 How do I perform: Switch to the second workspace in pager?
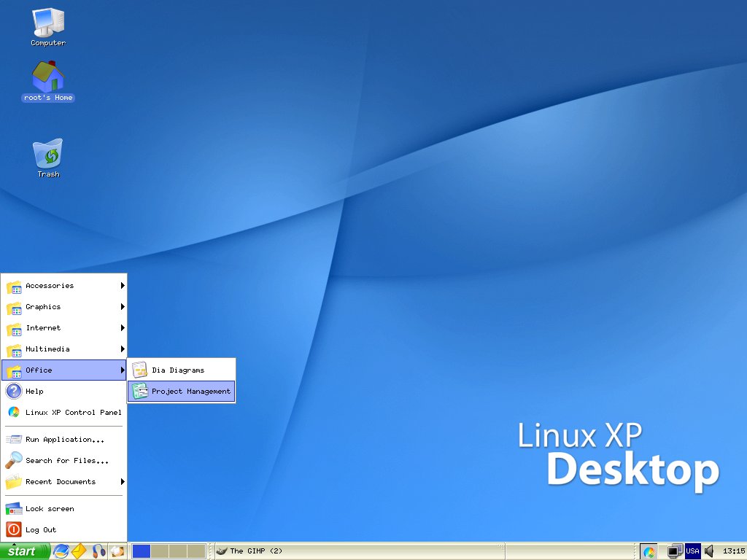[160, 551]
